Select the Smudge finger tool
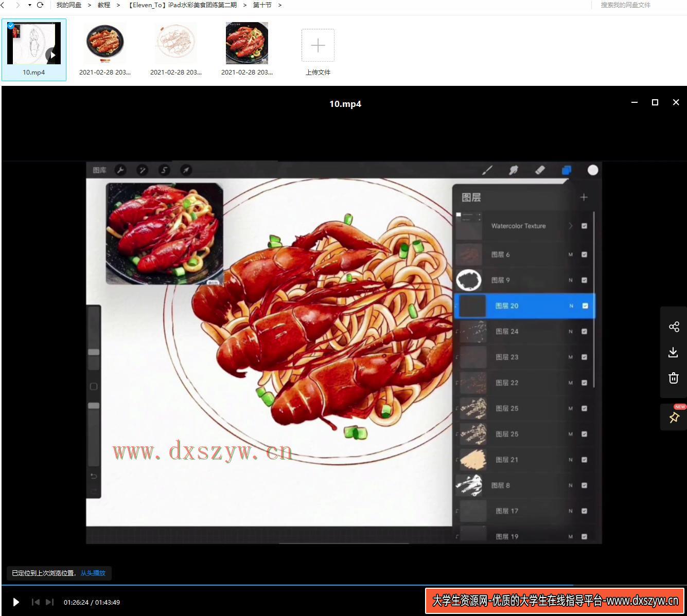Screen dimensions: 687x616 513,170
